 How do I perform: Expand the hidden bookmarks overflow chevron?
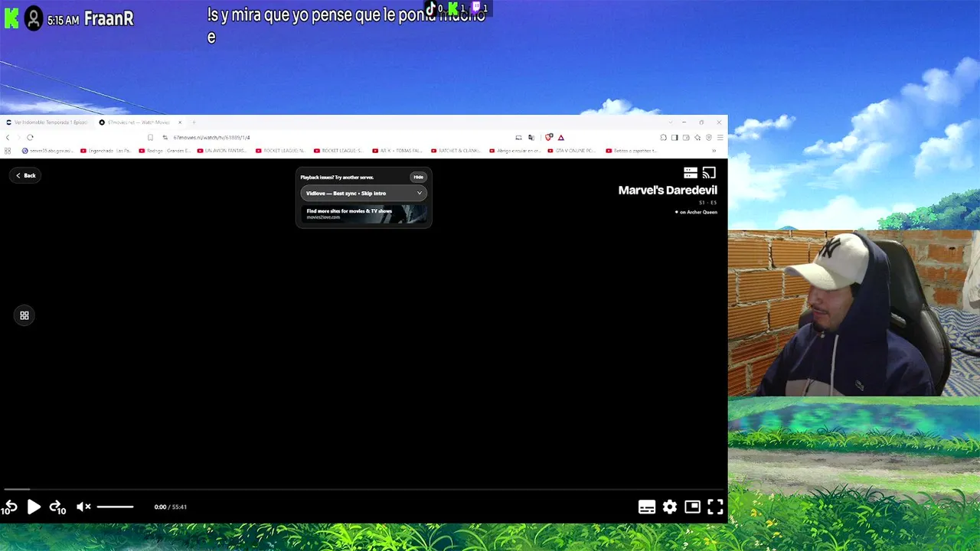[x=714, y=151]
